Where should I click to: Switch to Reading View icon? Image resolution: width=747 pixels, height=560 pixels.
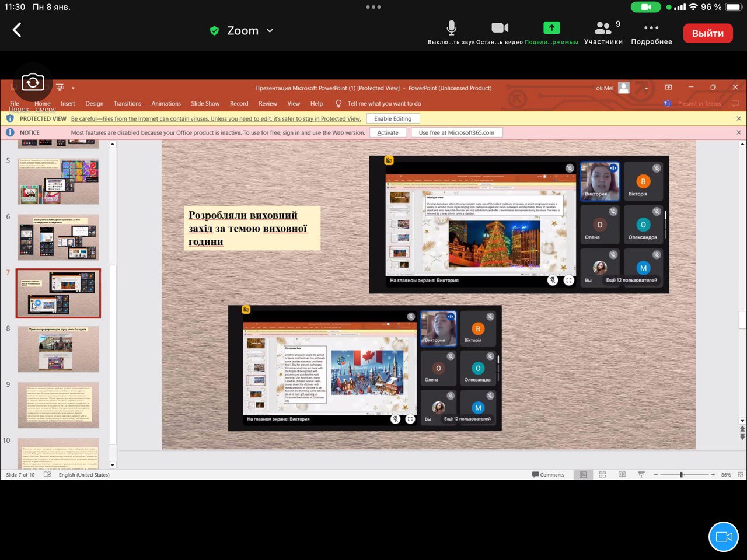[622, 475]
